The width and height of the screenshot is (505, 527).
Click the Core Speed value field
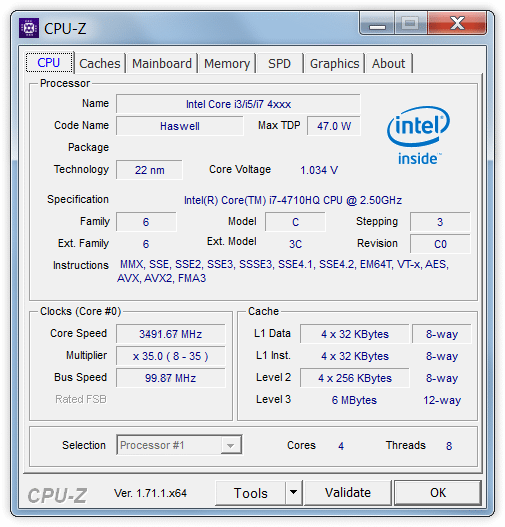171,334
